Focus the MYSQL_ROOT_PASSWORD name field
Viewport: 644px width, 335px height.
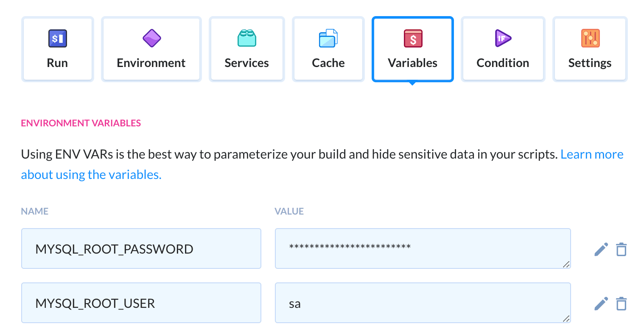click(x=141, y=249)
